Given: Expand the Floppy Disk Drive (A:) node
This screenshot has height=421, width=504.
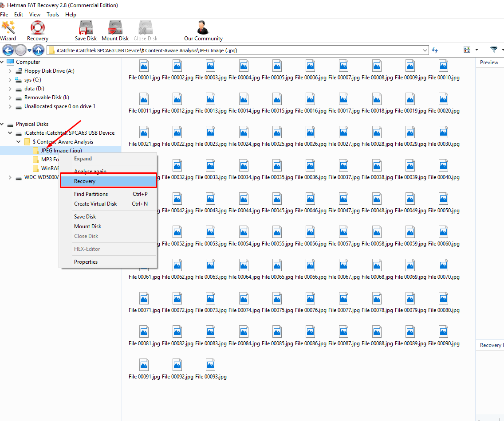Looking at the screenshot, I should [10, 71].
